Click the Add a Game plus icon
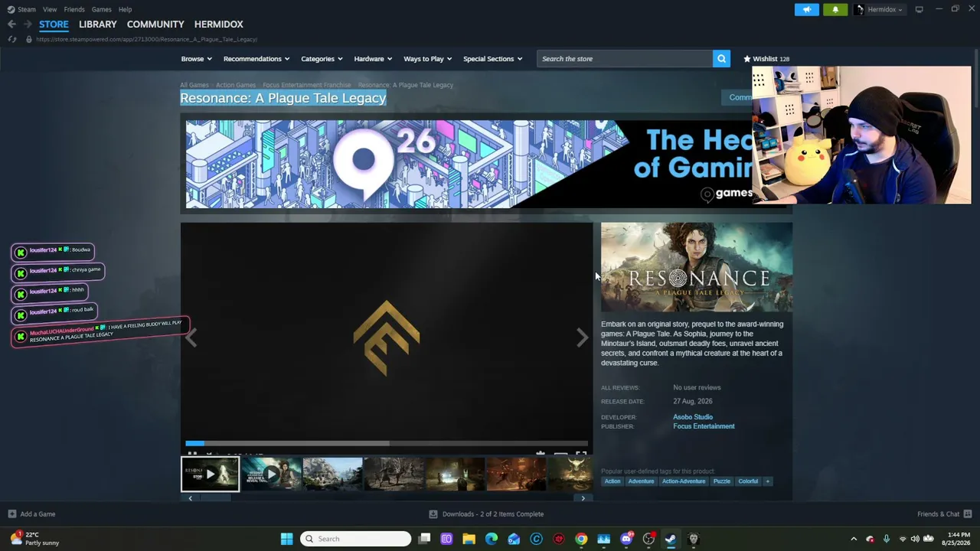 pos(11,514)
